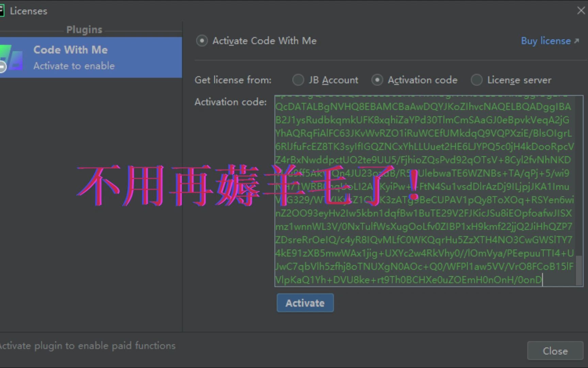The height and width of the screenshot is (368, 588).
Task: Open the Buy license link
Action: click(x=546, y=41)
